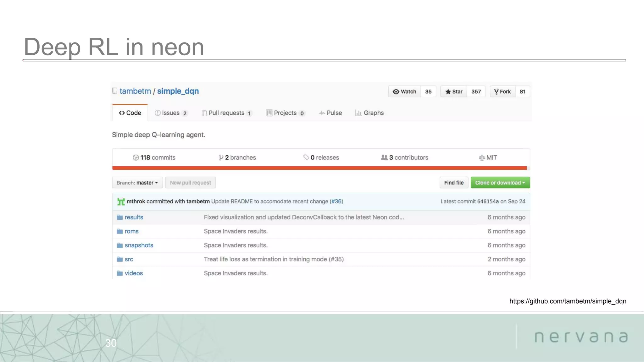The height and width of the screenshot is (362, 644).
Task: Click the Find file button
Action: coord(454,183)
